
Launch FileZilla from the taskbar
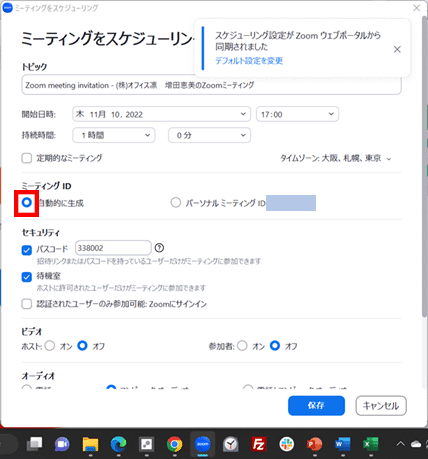[259, 444]
